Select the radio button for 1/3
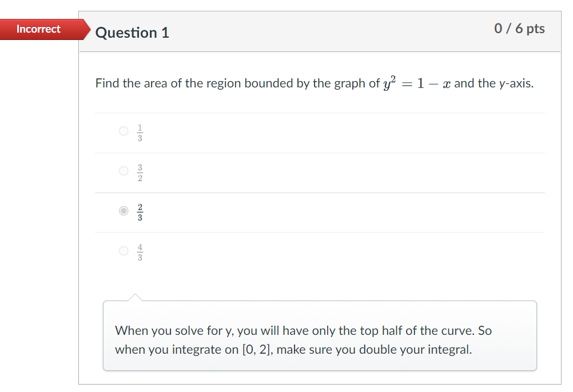 pyautogui.click(x=124, y=131)
